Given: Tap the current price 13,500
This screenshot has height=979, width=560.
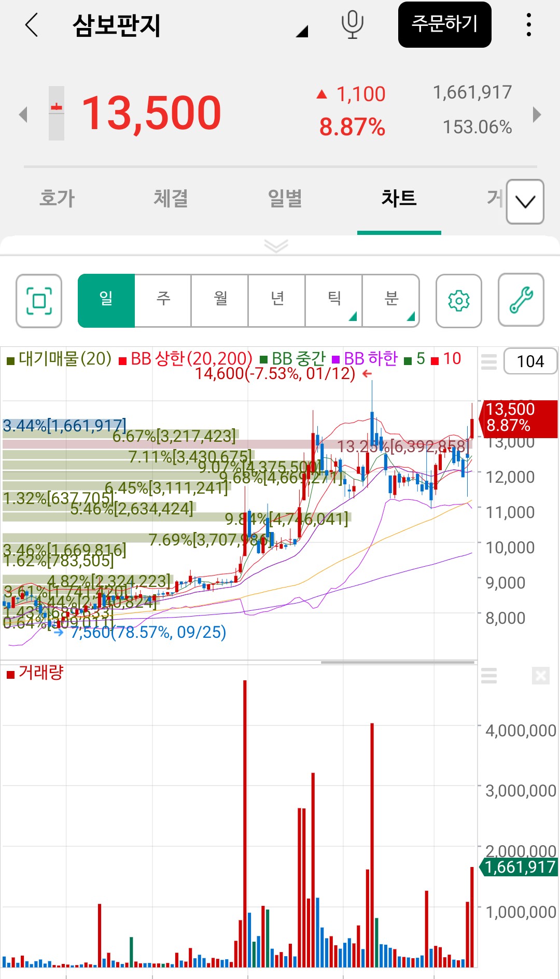Looking at the screenshot, I should [x=151, y=113].
